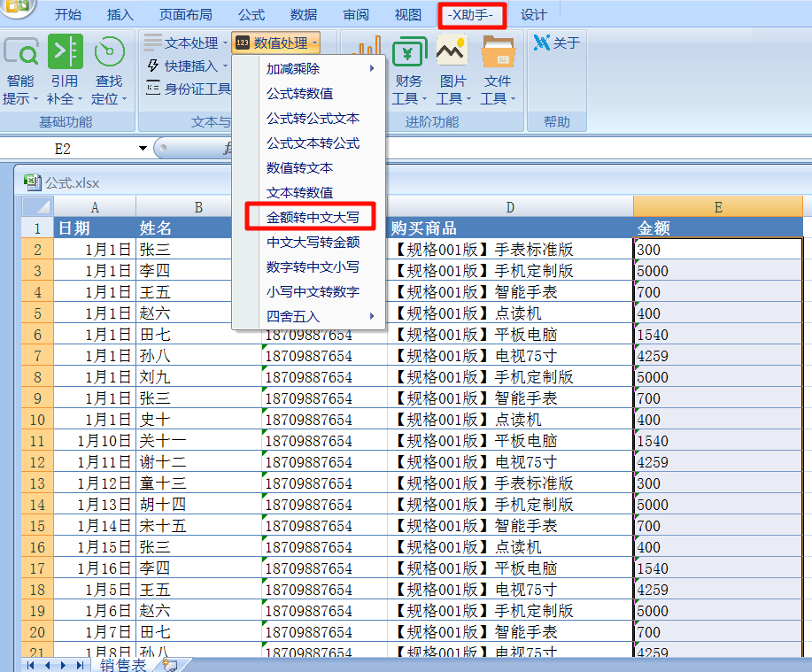Image resolution: width=812 pixels, height=672 pixels.
Task: Click the 引用补全 green icon
Action: tap(66, 51)
